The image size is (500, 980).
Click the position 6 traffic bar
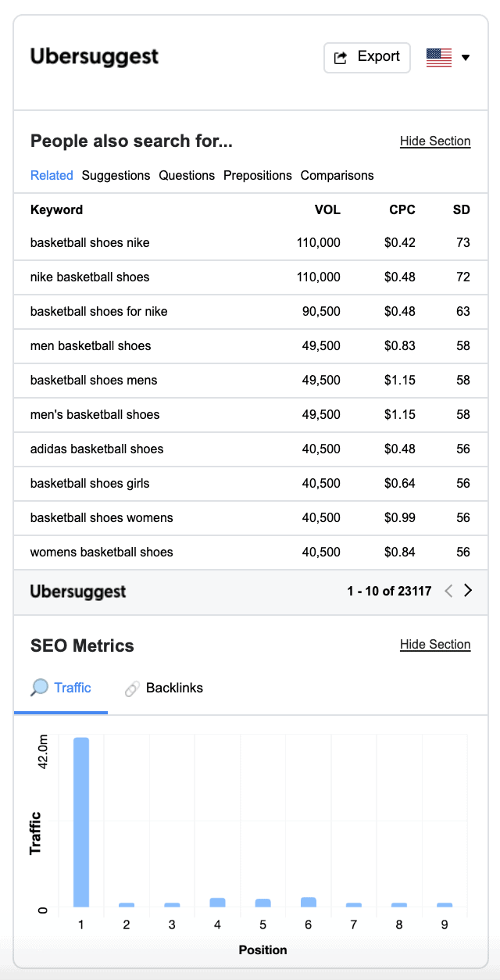pos(309,903)
